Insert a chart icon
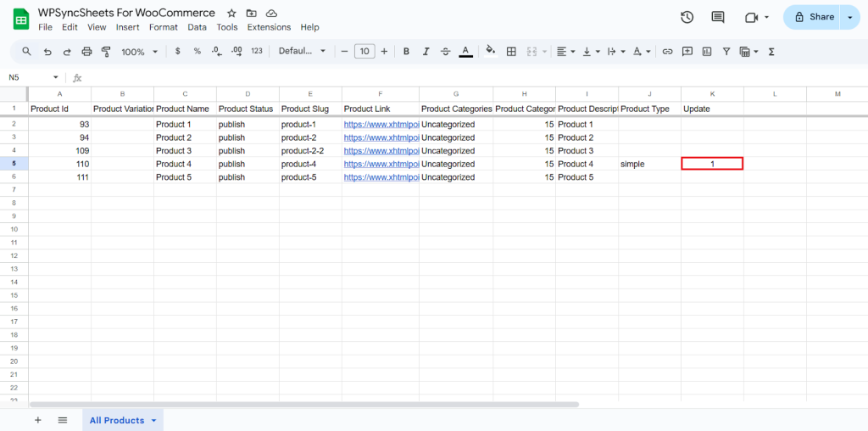The image size is (868, 431). point(707,52)
